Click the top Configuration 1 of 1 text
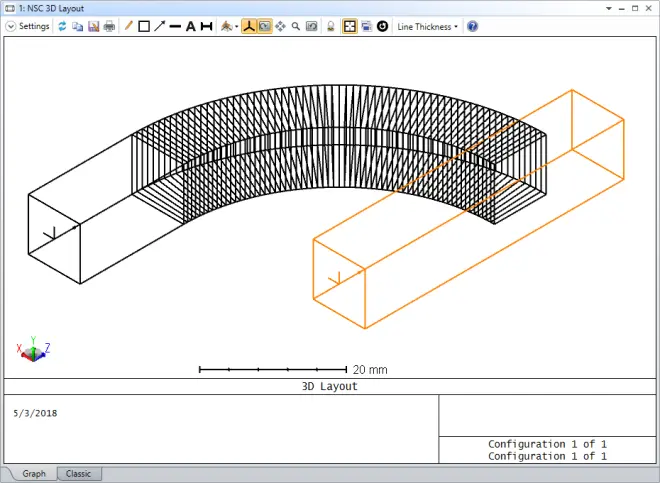The image size is (660, 483). [547, 444]
